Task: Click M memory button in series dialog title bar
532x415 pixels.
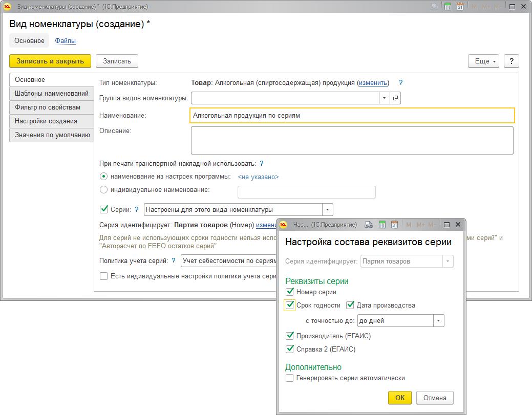Action: (409, 225)
